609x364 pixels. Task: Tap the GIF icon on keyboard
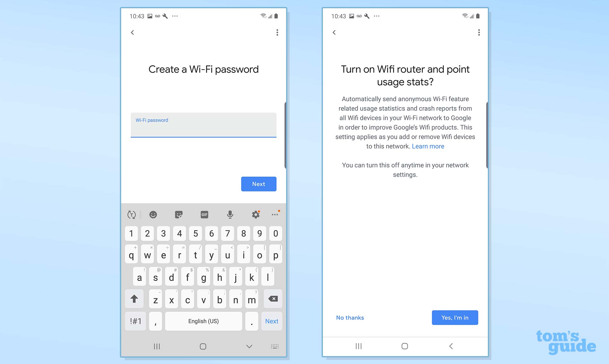(x=204, y=214)
